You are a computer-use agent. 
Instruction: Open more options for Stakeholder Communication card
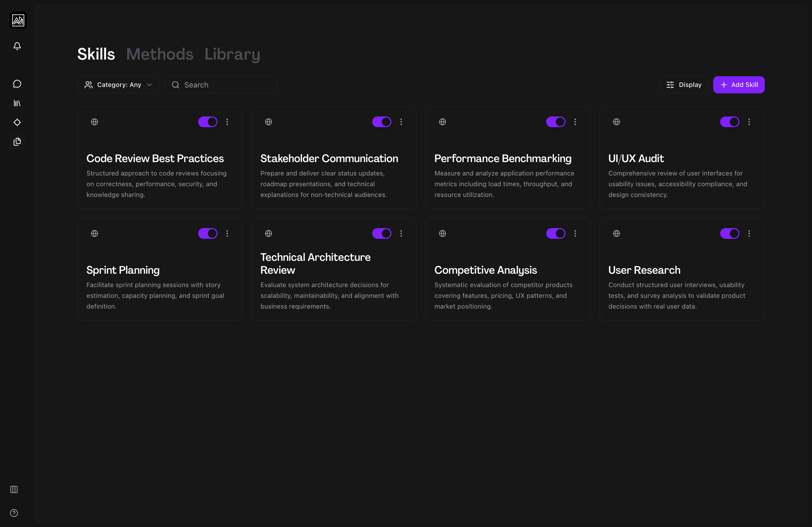(401, 122)
